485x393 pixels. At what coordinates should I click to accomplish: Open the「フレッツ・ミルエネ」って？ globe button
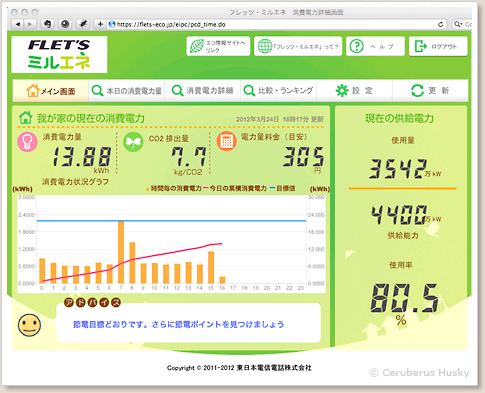298,46
